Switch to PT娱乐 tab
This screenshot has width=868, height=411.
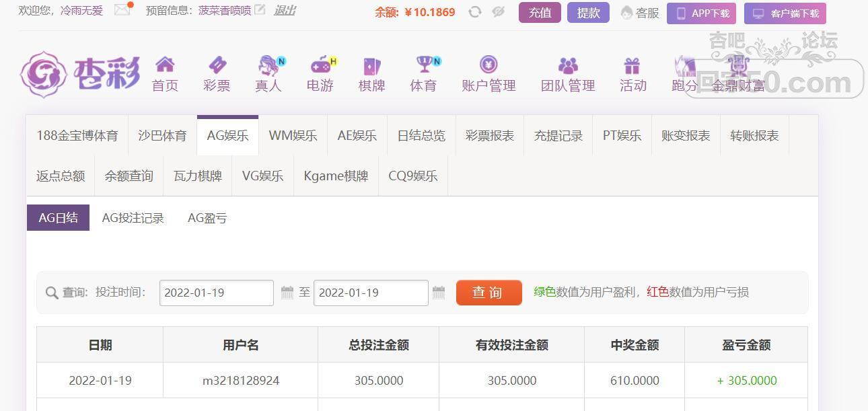point(622,135)
